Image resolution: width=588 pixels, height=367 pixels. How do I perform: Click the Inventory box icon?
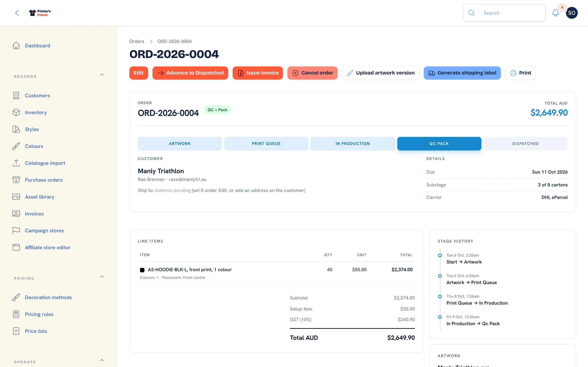[x=16, y=112]
